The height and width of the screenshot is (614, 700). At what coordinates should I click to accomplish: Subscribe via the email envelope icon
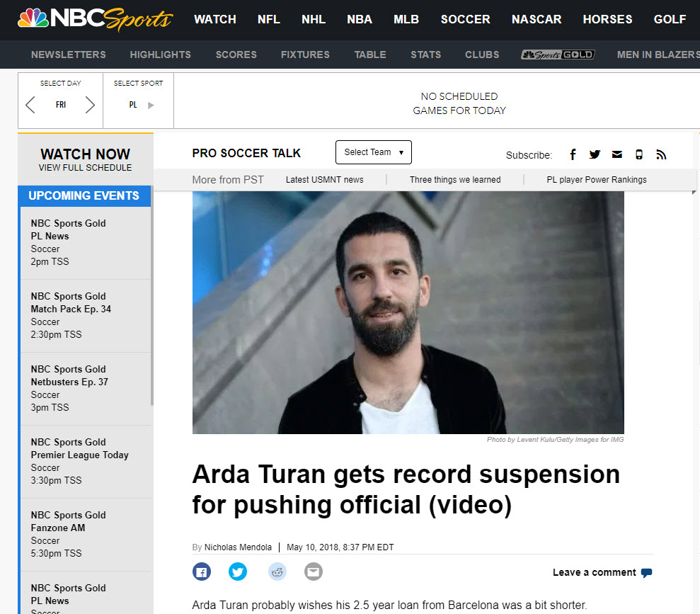tap(616, 154)
